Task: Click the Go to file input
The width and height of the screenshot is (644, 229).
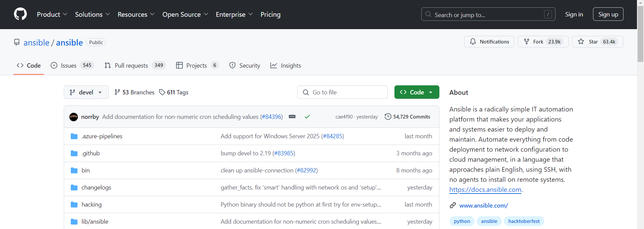Action: tap(342, 92)
